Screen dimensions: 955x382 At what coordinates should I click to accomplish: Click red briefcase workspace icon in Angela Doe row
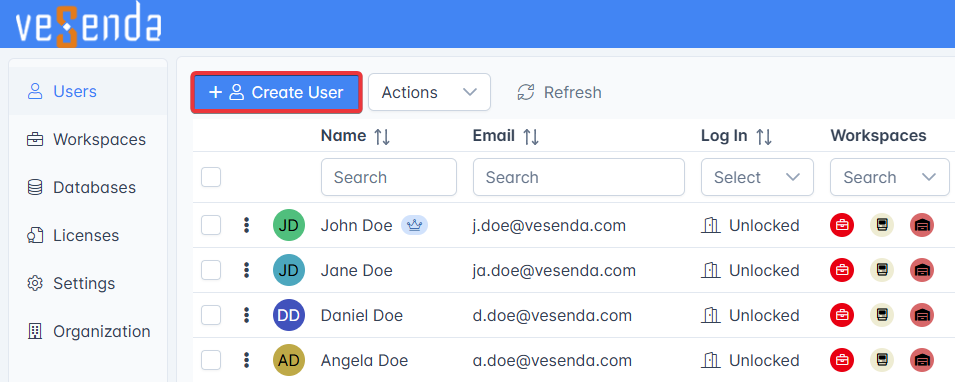(842, 360)
